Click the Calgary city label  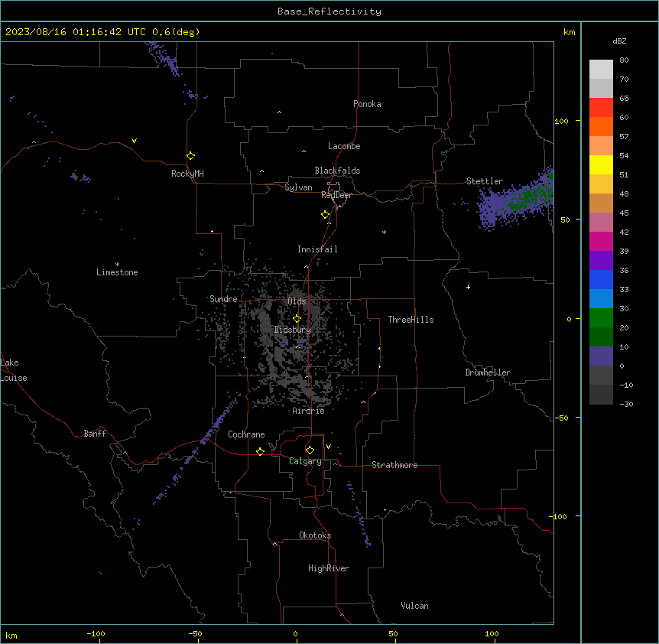[306, 461]
